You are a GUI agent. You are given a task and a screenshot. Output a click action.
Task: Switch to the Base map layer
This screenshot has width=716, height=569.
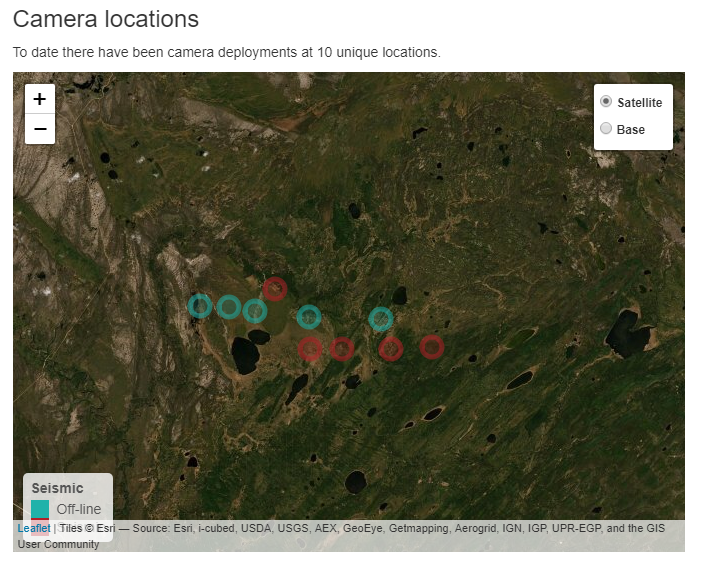click(606, 128)
